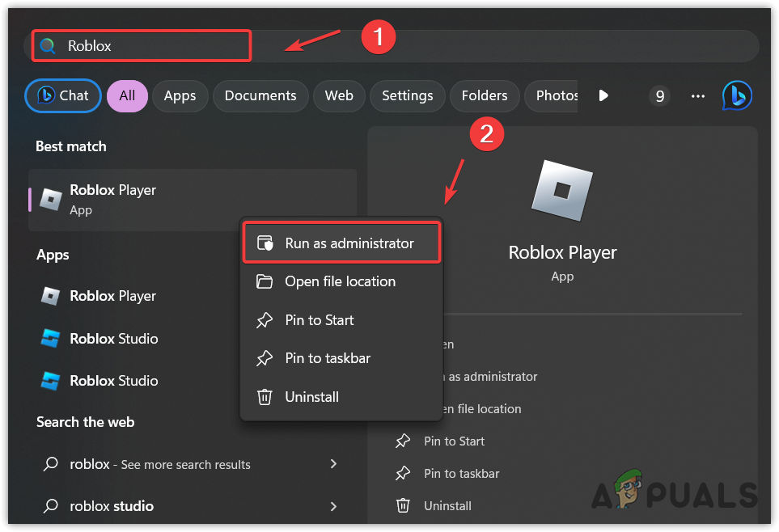Click the search magnifier icon in search box

(x=48, y=46)
